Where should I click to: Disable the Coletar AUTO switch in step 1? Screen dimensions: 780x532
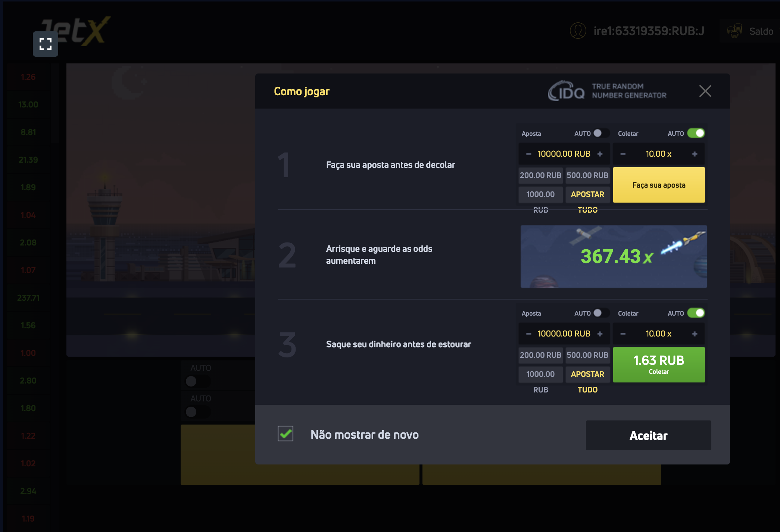pyautogui.click(x=696, y=133)
